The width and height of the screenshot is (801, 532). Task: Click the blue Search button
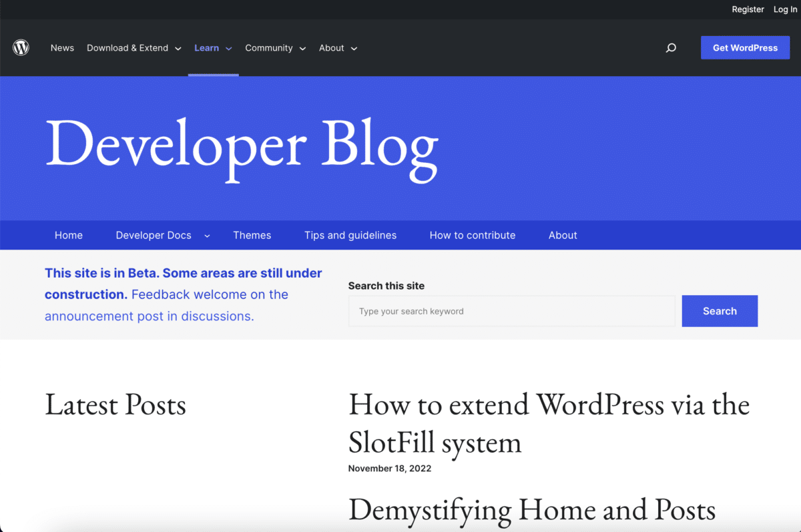click(719, 311)
